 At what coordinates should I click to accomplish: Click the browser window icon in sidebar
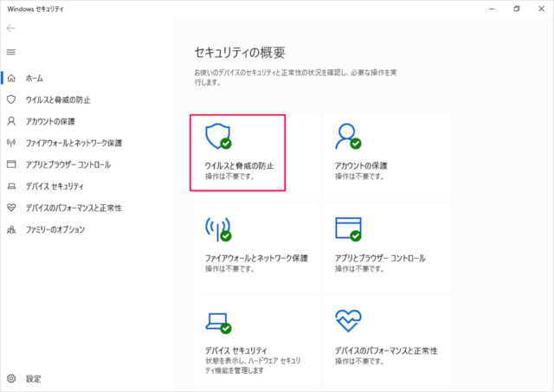click(11, 164)
